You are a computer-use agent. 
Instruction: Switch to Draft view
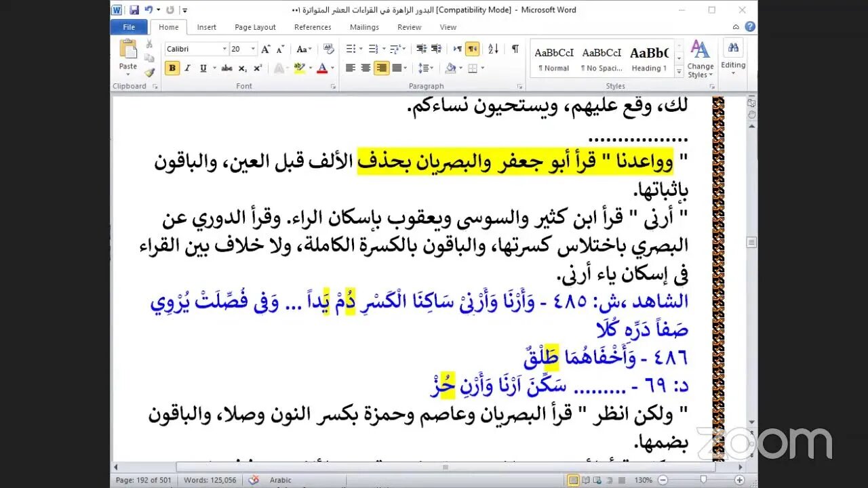coord(622,481)
